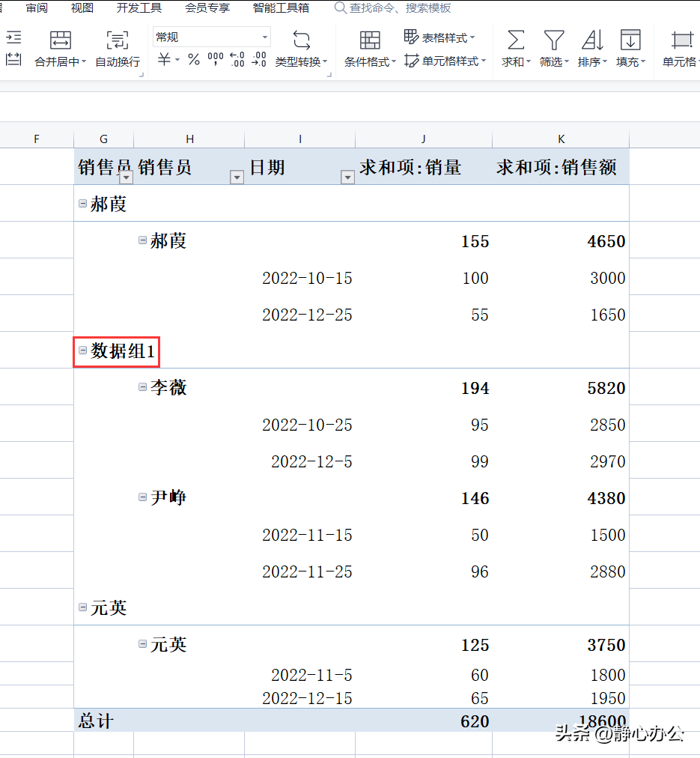Click the Sort icon
The width and height of the screenshot is (700, 758).
[591, 40]
